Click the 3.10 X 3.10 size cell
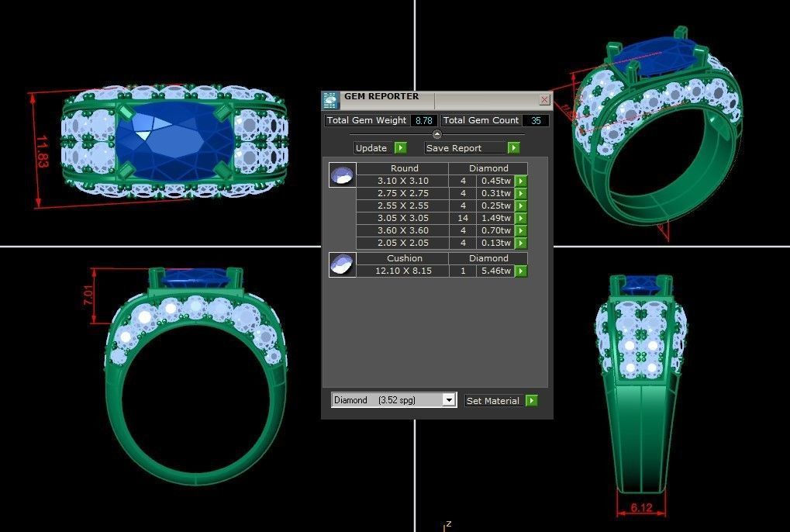 [403, 181]
